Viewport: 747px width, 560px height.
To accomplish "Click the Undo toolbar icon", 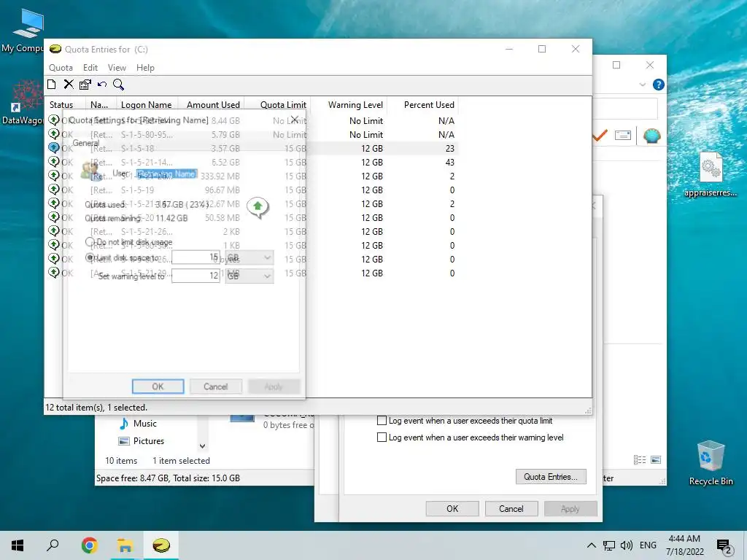I will point(102,85).
